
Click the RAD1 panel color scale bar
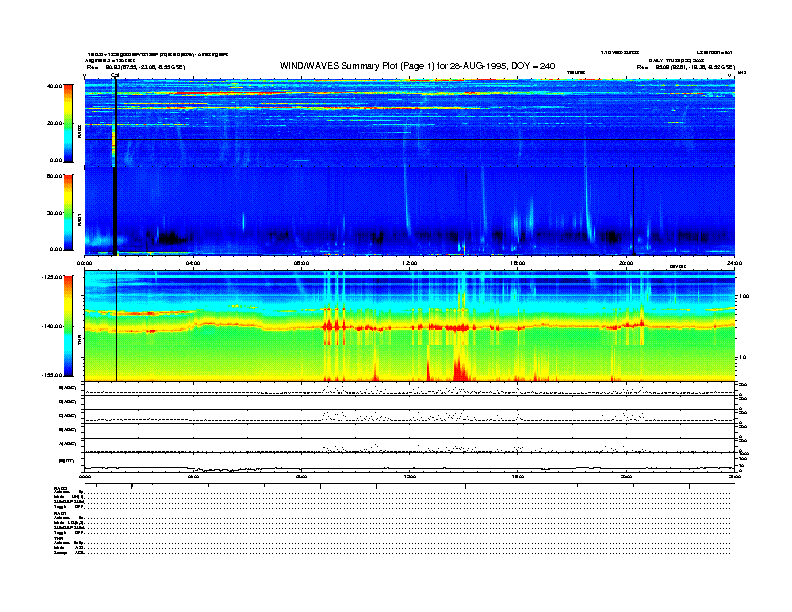tap(68, 213)
